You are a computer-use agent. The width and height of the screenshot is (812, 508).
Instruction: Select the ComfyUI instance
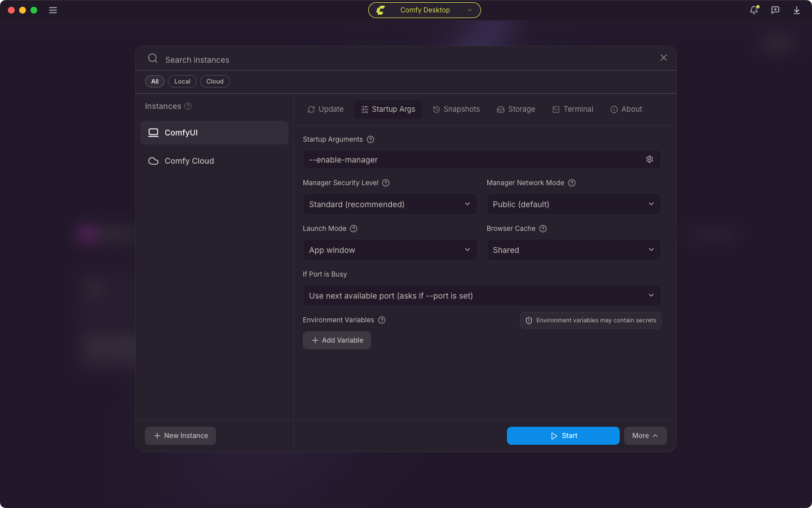tap(214, 133)
